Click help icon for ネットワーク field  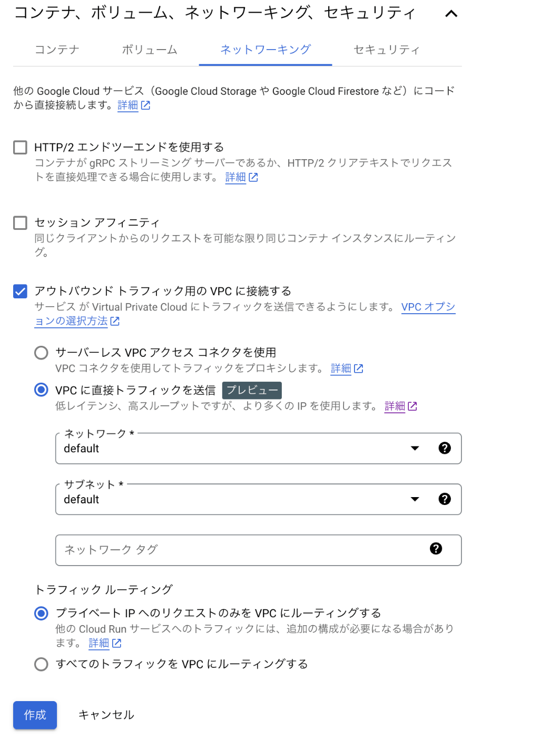point(445,448)
